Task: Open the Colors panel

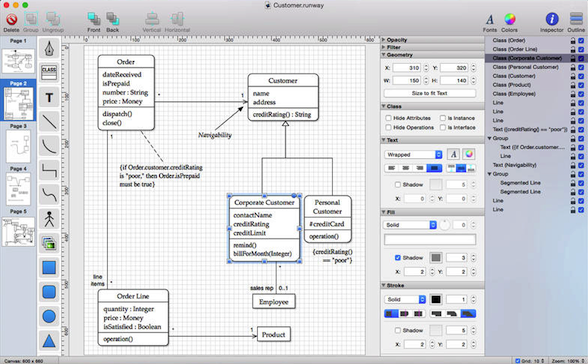Action: (509, 19)
